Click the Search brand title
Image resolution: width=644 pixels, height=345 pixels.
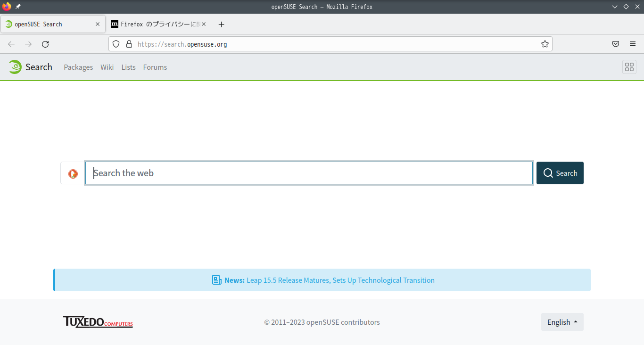pos(39,67)
